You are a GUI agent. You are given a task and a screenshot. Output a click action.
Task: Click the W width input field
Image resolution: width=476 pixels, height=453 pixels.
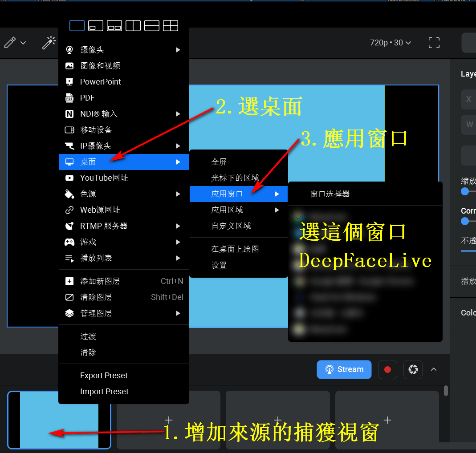(x=469, y=125)
